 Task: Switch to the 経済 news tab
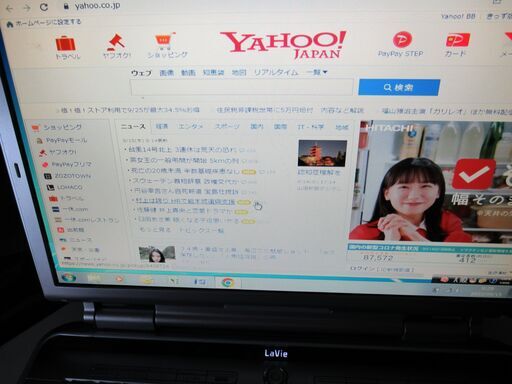[162, 126]
